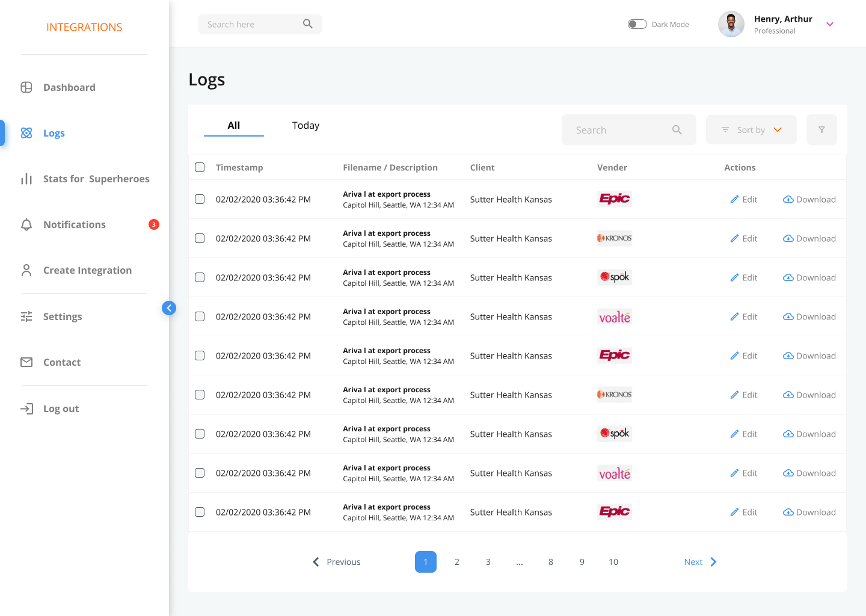The image size is (866, 616).
Task: Click the red notification badge showing 3
Action: pos(154,224)
